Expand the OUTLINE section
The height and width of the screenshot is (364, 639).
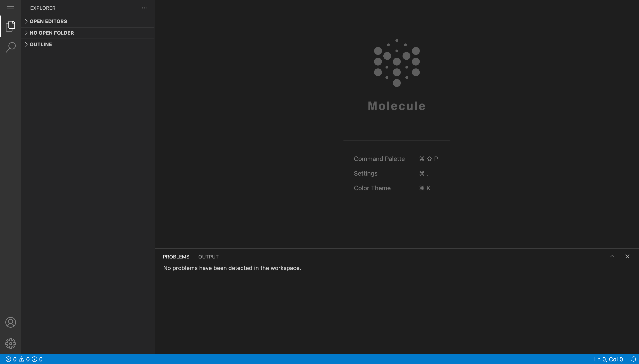41,44
